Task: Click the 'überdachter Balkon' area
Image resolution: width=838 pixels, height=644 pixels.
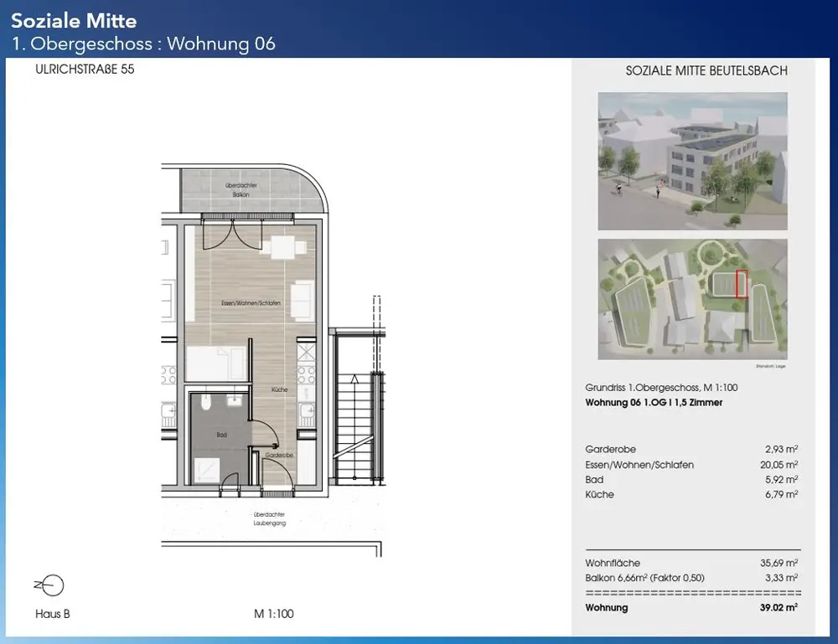Action: click(243, 189)
